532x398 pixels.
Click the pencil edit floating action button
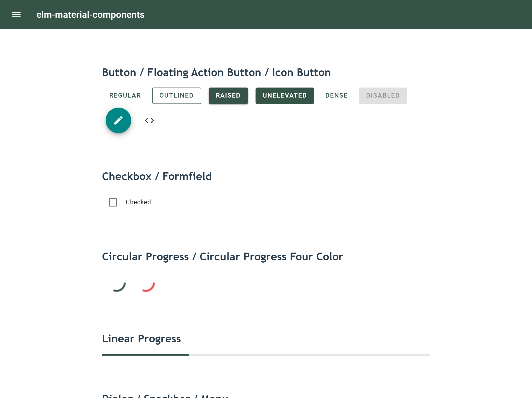tap(118, 120)
